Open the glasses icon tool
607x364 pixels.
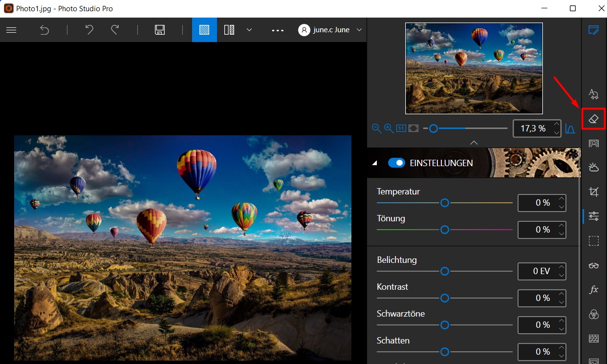(594, 265)
